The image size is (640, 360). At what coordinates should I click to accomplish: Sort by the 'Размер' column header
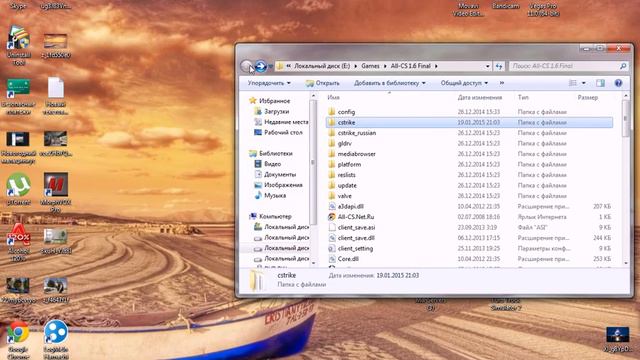point(588,97)
